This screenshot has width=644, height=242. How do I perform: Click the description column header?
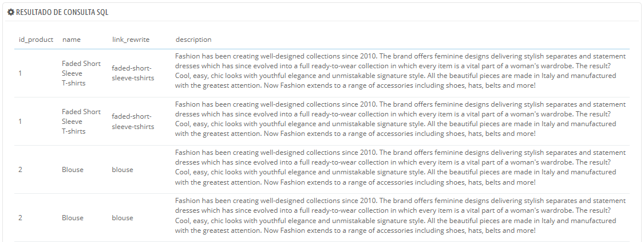point(193,40)
